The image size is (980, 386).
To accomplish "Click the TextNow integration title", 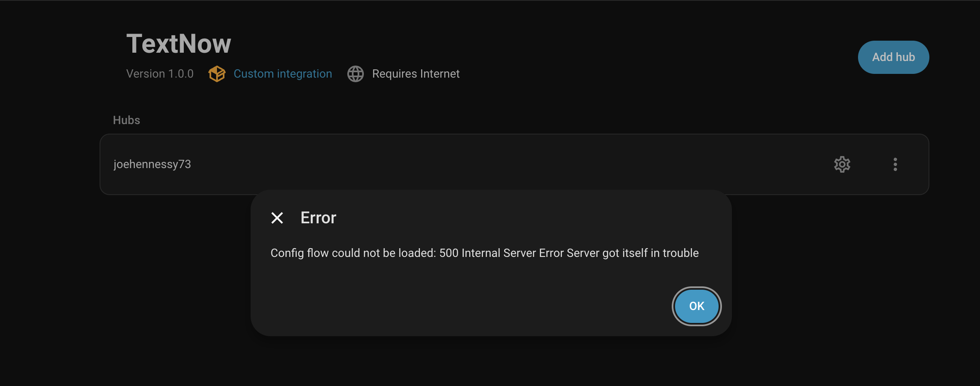I will [178, 44].
